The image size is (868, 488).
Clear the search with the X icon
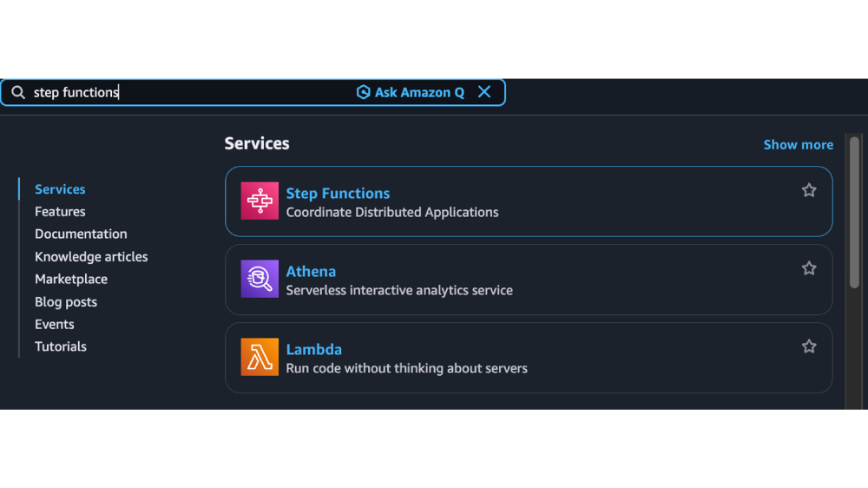pyautogui.click(x=484, y=92)
